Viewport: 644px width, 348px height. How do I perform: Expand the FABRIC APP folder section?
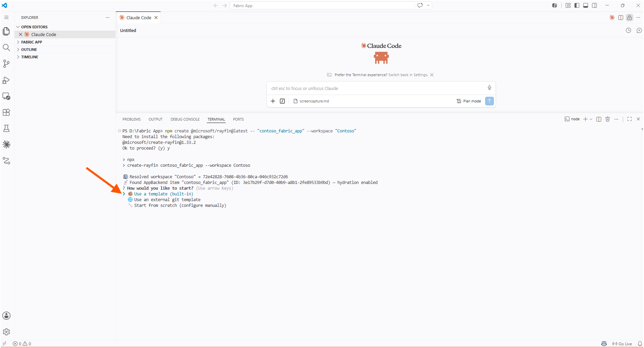click(x=65, y=42)
